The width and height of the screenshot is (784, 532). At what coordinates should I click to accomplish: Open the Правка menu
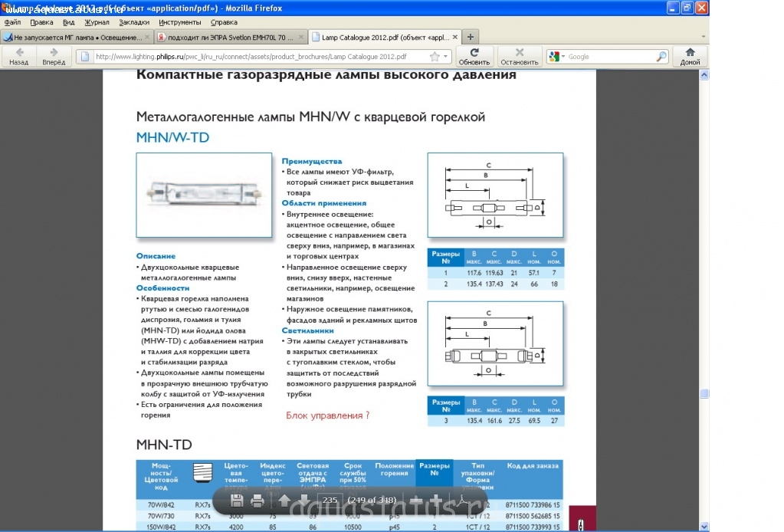tap(41, 22)
